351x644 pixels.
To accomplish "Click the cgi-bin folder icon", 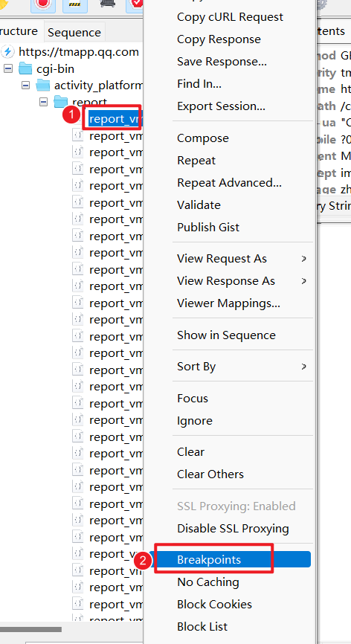I will point(25,68).
